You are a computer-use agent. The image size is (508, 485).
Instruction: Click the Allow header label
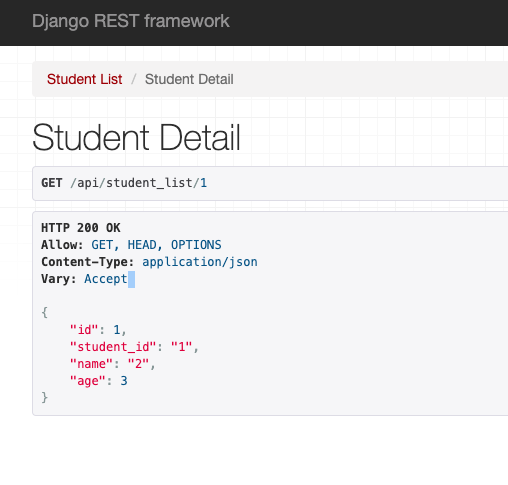62,245
